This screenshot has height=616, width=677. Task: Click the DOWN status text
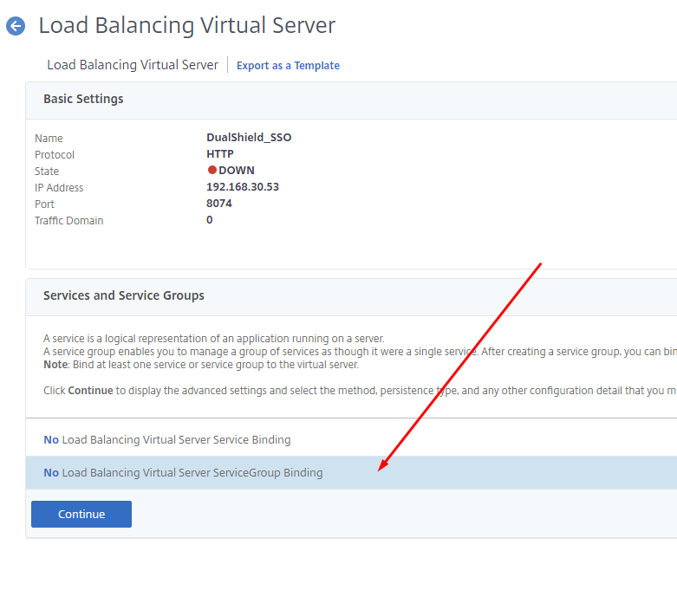[237, 171]
